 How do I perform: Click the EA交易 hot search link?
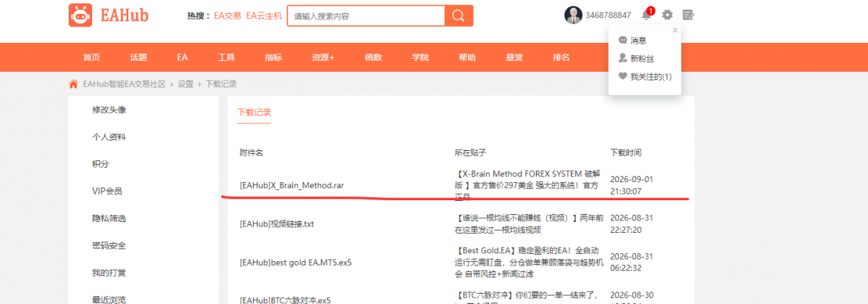click(228, 15)
